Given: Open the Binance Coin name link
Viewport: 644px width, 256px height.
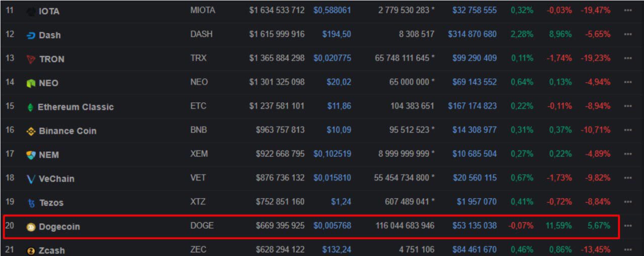Looking at the screenshot, I should point(67,131).
